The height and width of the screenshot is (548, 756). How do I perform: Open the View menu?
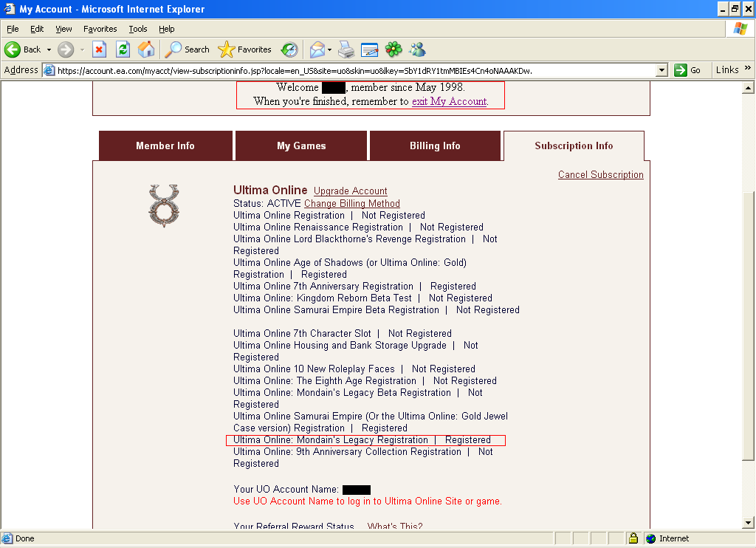tap(63, 29)
